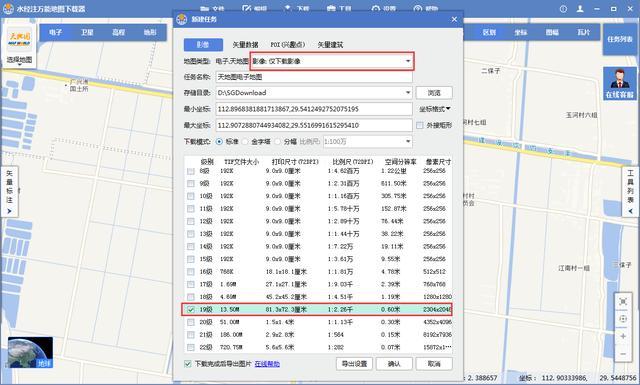640x385 pixels.
Task: Open the 地图类型 imagery dropdown
Action: coord(332,61)
